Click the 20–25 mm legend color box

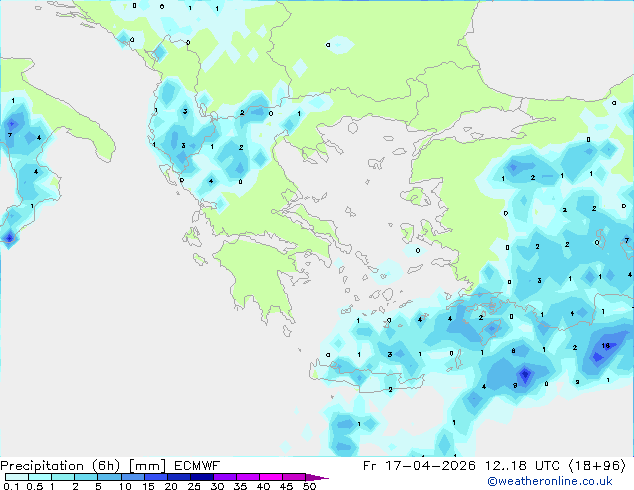179,477
